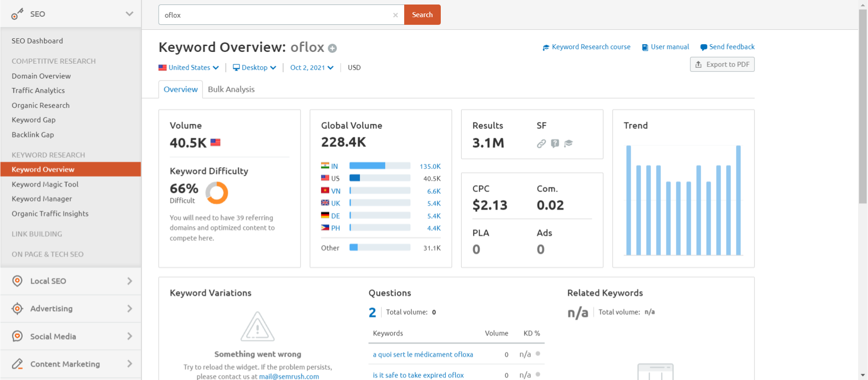This screenshot has height=380, width=868.
Task: Click the Keyword Difficulty donut chart
Action: tap(217, 193)
